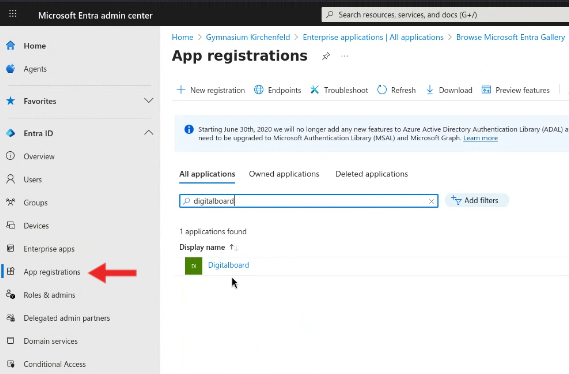
Task: Click New registration
Action: (x=211, y=90)
